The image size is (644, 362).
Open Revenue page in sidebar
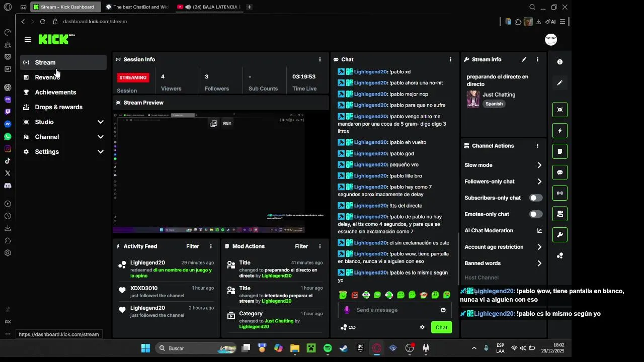(x=63, y=77)
